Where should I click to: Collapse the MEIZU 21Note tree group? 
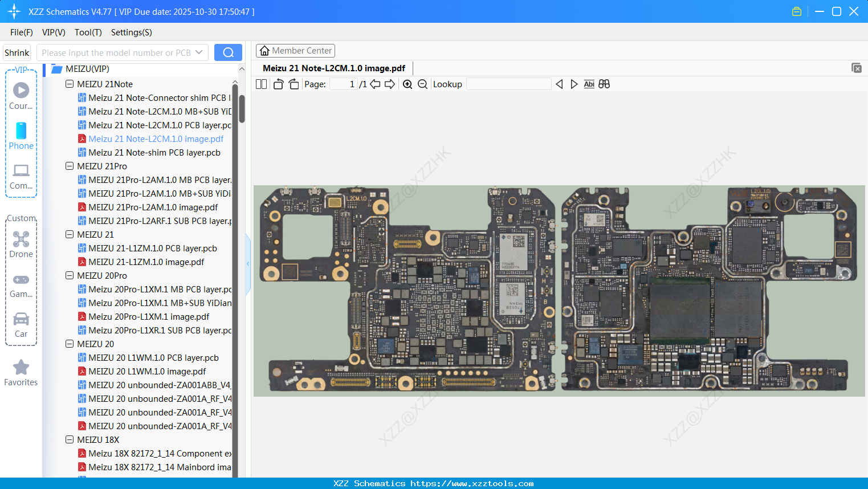tap(70, 84)
